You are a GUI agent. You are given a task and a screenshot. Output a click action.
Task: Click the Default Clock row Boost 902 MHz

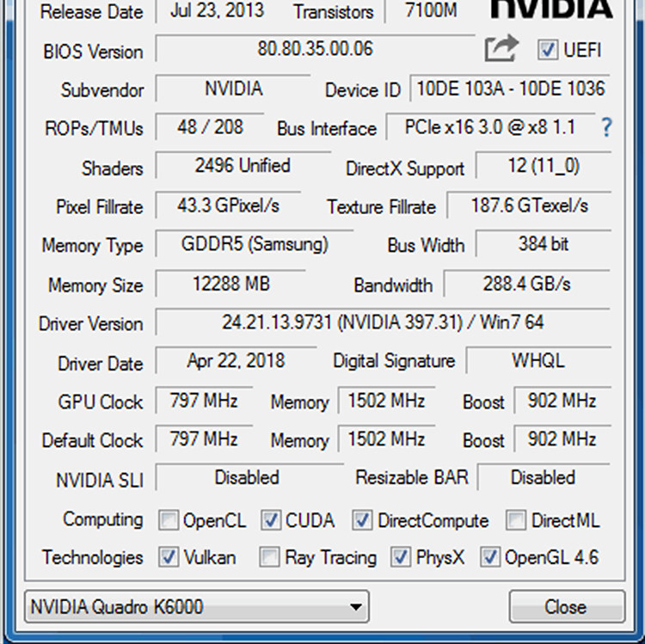(x=562, y=439)
